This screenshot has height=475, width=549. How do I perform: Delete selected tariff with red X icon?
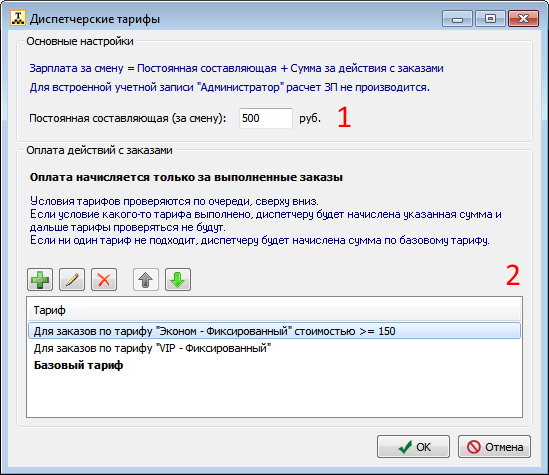(x=104, y=280)
